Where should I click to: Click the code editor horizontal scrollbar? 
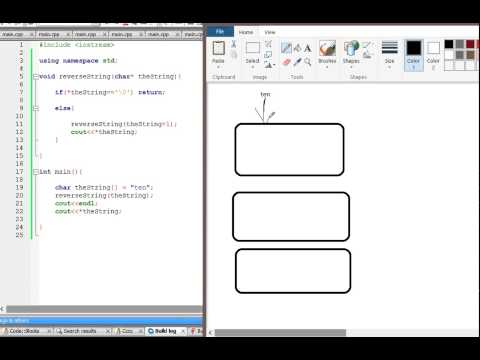104,309
